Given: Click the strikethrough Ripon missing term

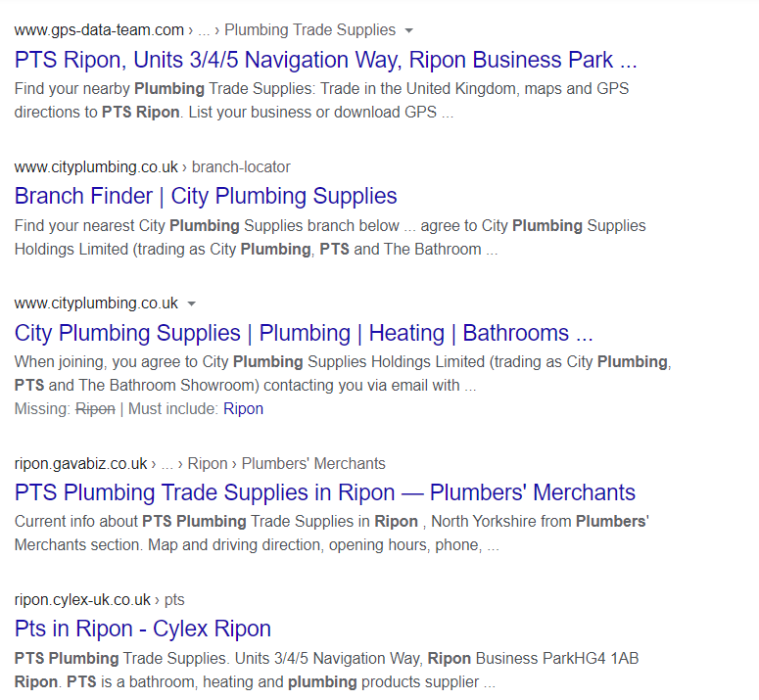Looking at the screenshot, I should click(95, 409).
